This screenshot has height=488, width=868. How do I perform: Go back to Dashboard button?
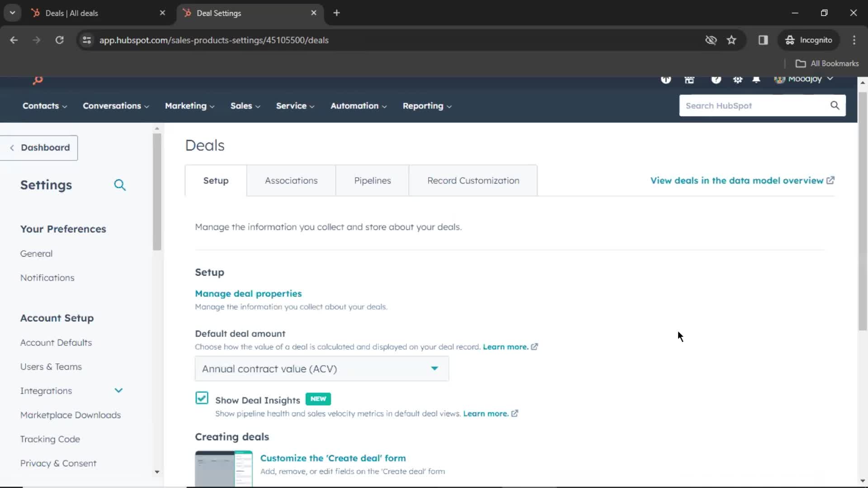click(39, 148)
